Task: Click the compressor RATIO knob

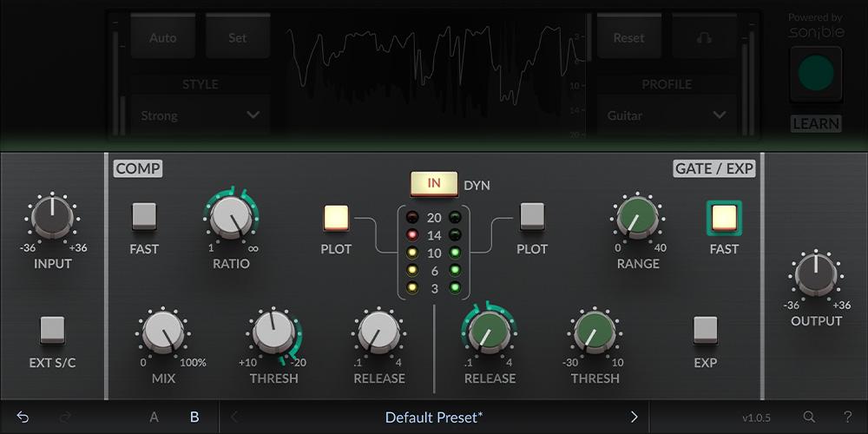Action: coord(232,217)
